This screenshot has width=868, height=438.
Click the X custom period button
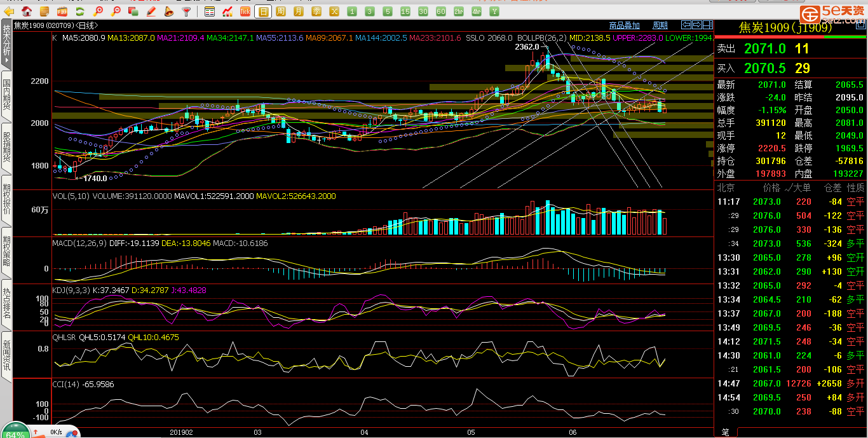tap(334, 11)
